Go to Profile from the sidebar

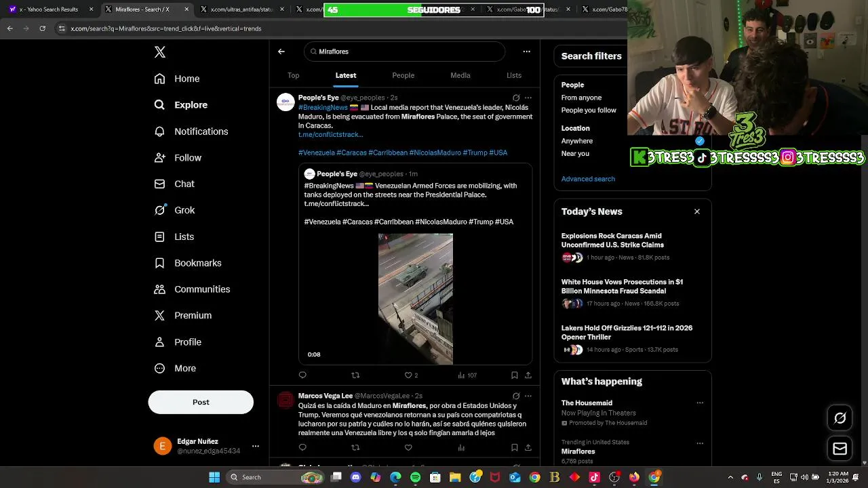click(x=178, y=342)
